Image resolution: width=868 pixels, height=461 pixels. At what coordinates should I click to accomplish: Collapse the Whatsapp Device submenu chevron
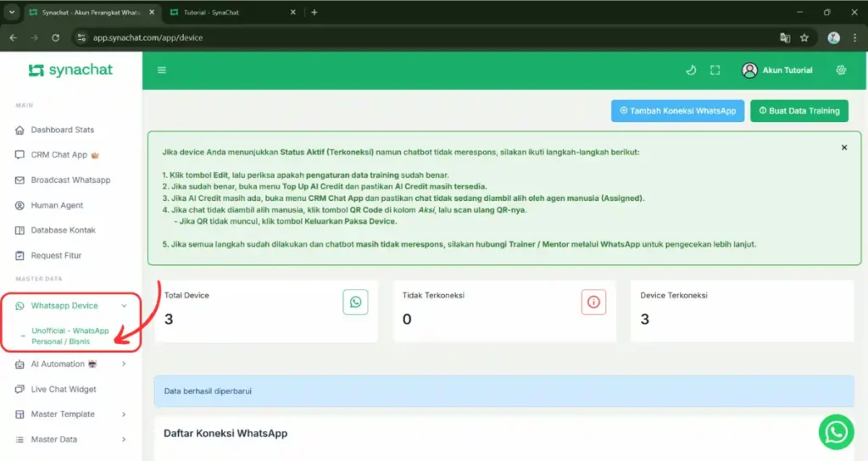124,306
